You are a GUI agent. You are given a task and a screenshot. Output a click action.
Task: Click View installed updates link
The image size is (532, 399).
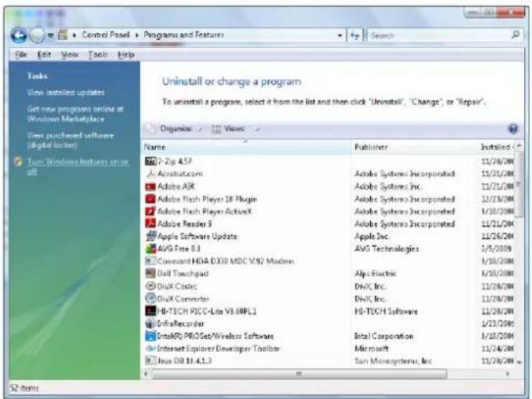[66, 92]
